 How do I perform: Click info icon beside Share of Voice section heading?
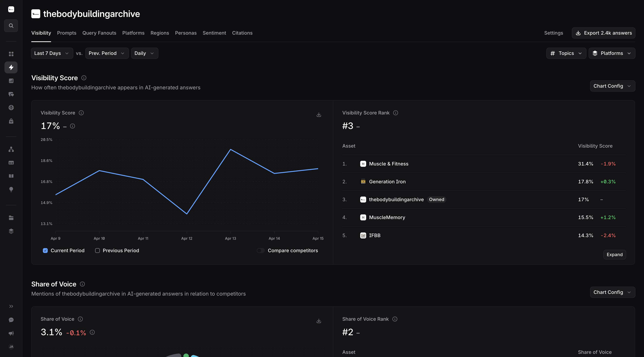click(x=82, y=284)
